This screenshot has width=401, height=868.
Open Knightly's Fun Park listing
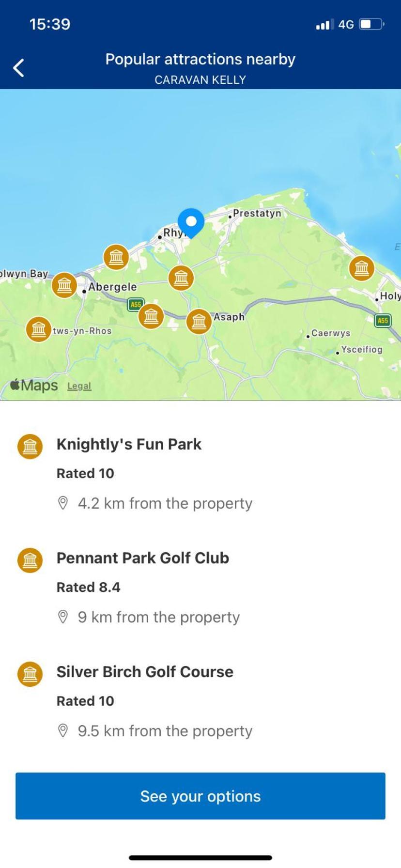(200, 473)
